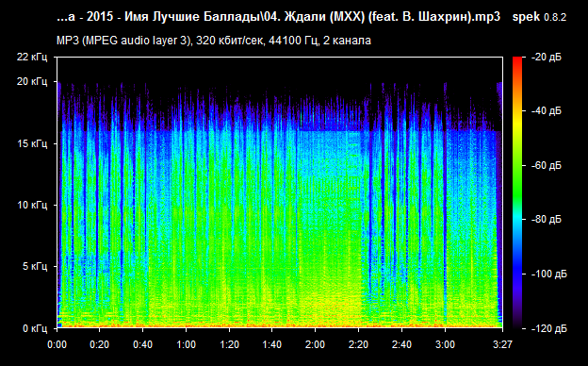Click the MP3 file name title
Screen dimensions: 588x366
(x=278, y=17)
